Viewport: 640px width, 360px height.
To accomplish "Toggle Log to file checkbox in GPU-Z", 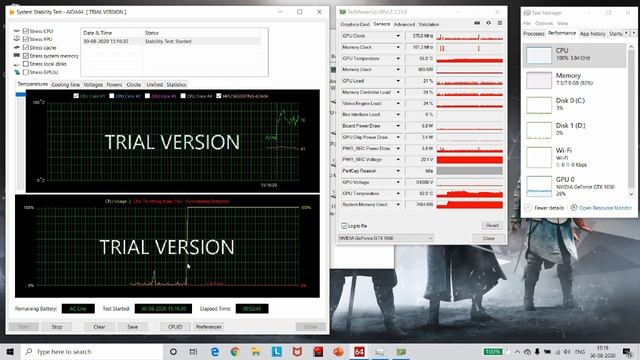I will click(344, 226).
